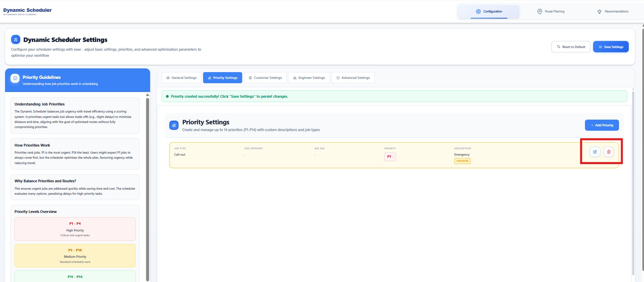Screen dimensions: 644x282
Task: Click the P11 - P14 priority card
Action: tap(75, 276)
